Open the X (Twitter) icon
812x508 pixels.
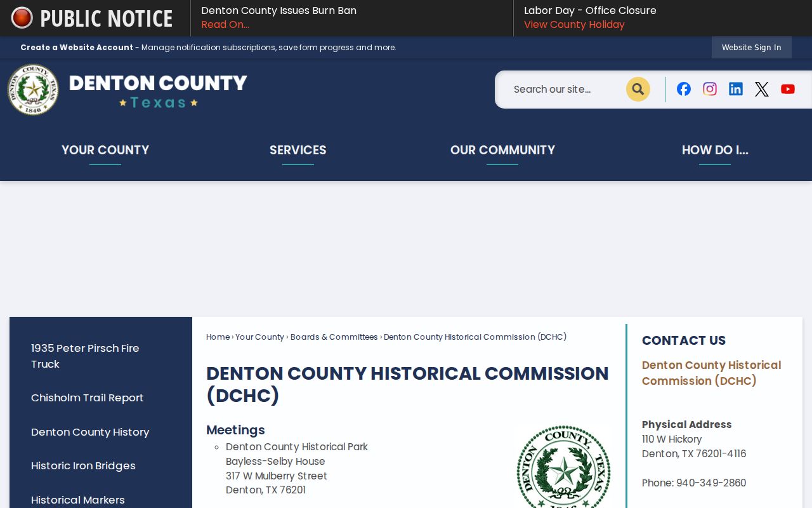pyautogui.click(x=762, y=89)
